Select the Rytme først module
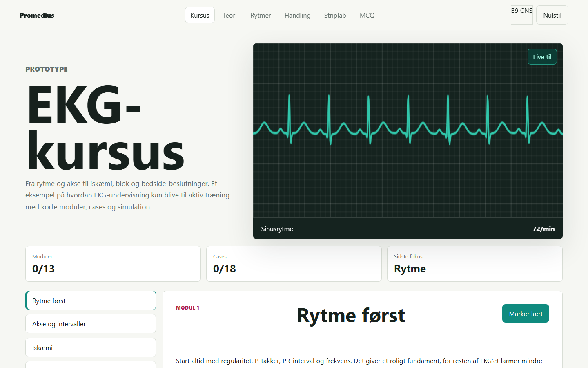 point(91,301)
